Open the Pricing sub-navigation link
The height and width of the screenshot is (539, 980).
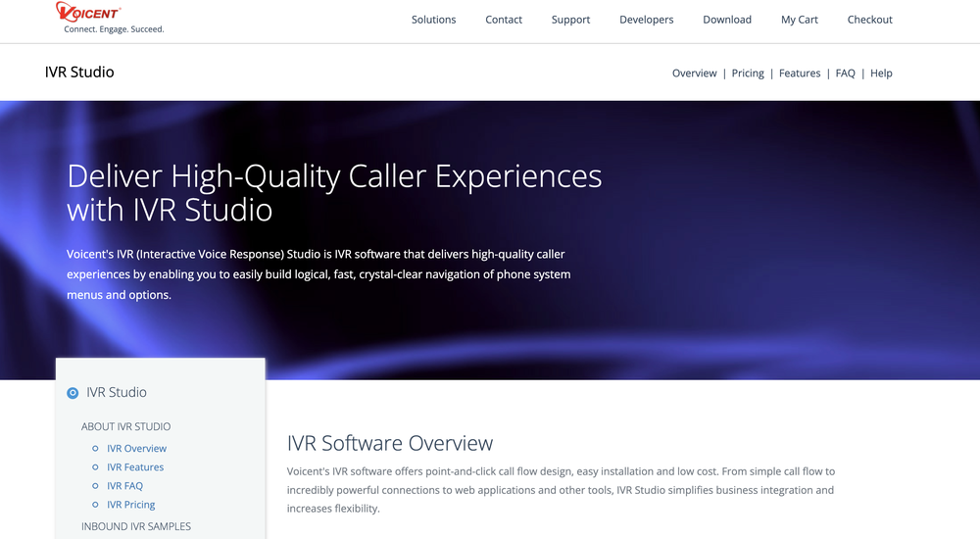coord(748,73)
